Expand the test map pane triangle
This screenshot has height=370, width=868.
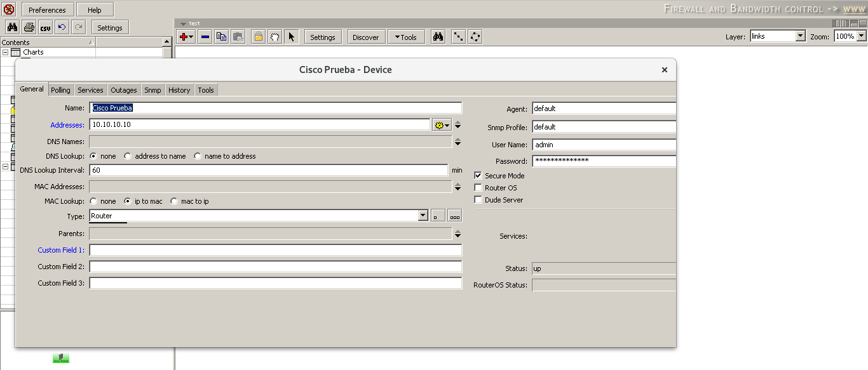pos(183,24)
